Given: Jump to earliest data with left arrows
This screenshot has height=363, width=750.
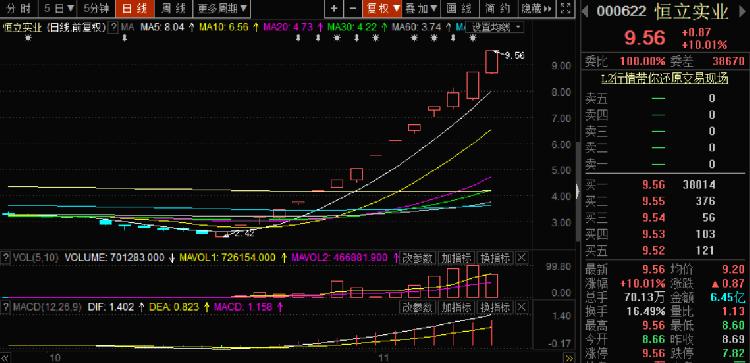Looking at the screenshot, I should point(5,357).
